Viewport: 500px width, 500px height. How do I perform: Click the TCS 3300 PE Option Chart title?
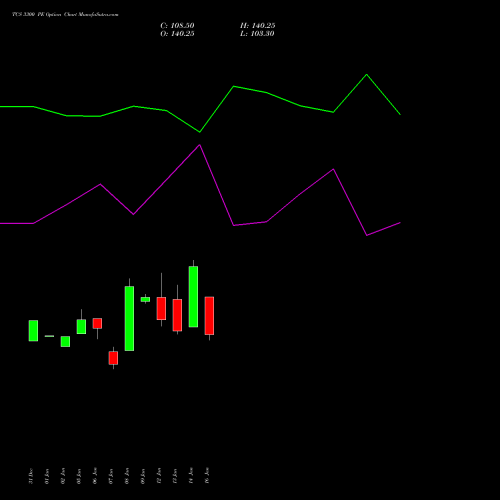coord(65,15)
